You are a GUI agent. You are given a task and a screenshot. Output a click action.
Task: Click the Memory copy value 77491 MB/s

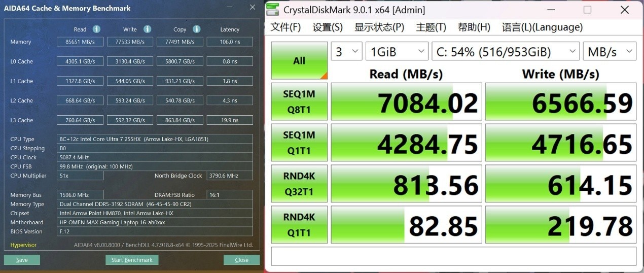(x=180, y=42)
